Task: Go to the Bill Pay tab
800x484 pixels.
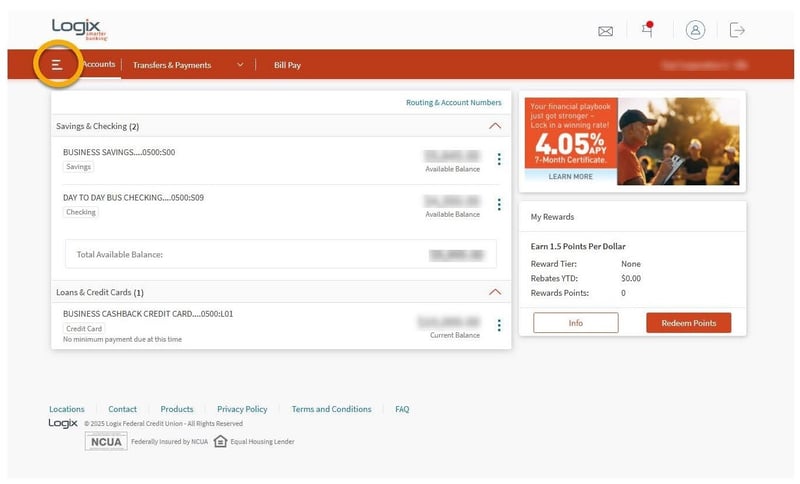Action: tap(287, 65)
